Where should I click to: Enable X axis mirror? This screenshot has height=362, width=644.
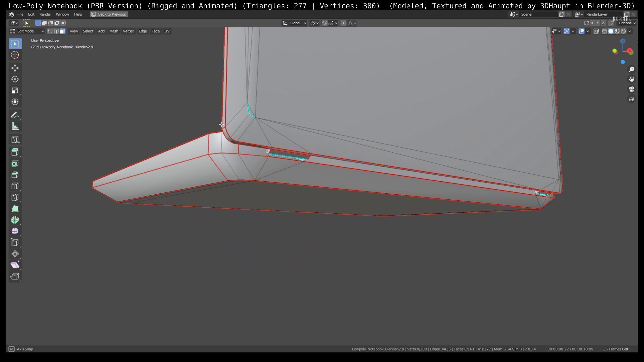(x=592, y=23)
